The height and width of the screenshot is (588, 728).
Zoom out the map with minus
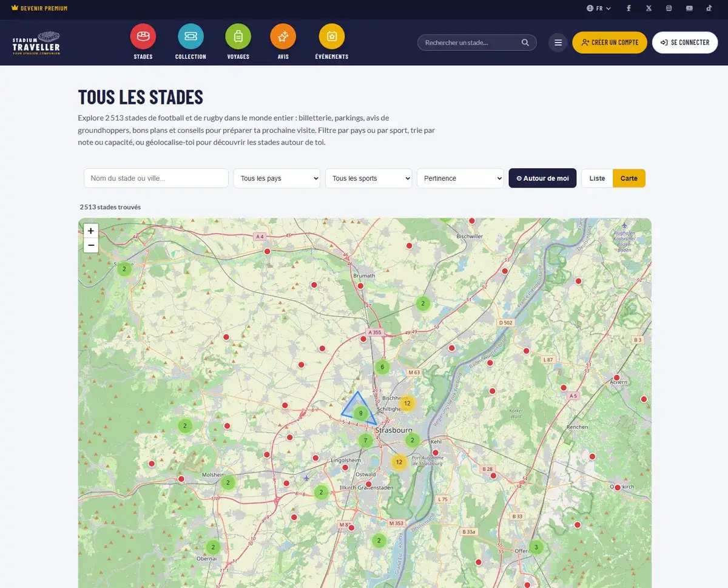tap(91, 245)
